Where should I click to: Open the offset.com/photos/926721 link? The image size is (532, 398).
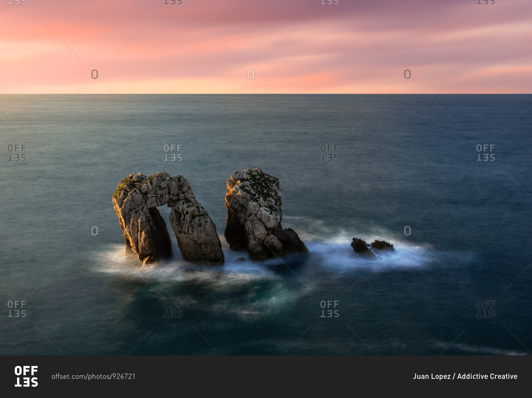[94, 376]
